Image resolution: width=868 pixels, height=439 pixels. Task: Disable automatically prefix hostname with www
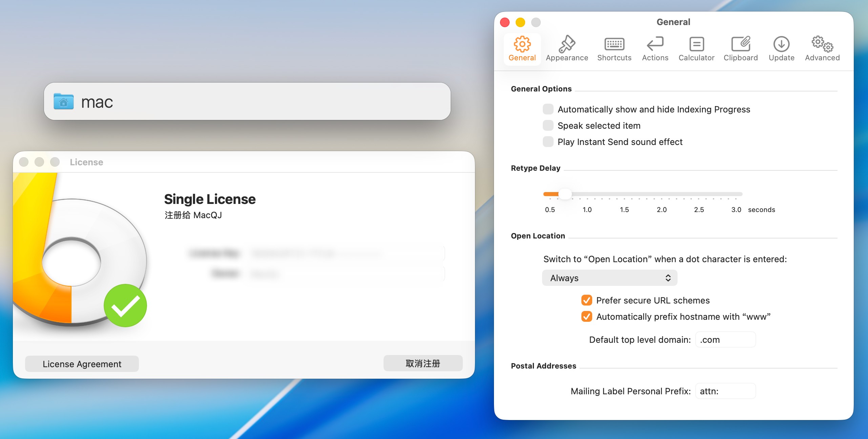point(587,316)
